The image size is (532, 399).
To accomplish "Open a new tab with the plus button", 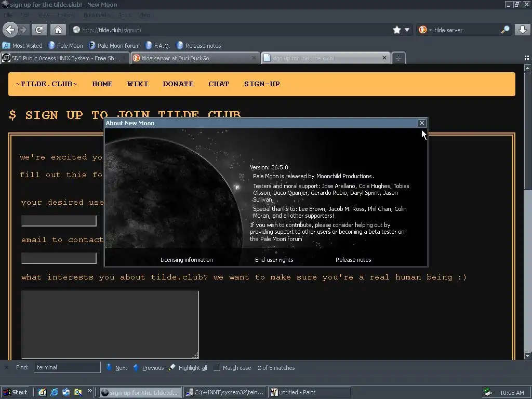I will [398, 58].
